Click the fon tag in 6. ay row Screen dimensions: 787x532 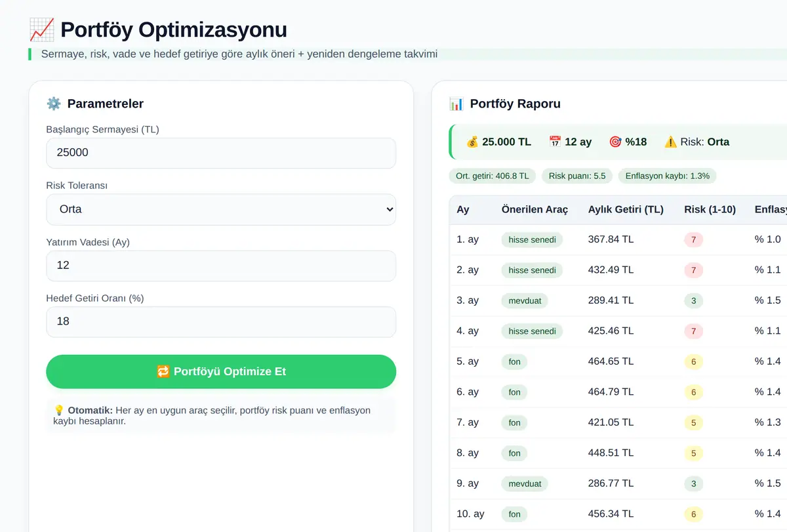pos(515,392)
